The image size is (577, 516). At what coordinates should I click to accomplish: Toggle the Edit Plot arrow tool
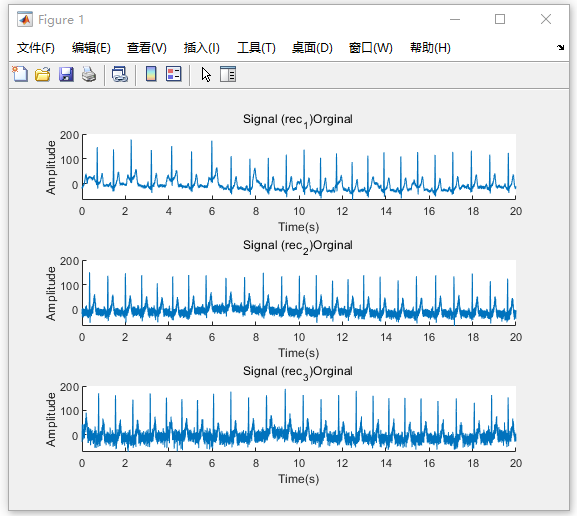coord(206,74)
